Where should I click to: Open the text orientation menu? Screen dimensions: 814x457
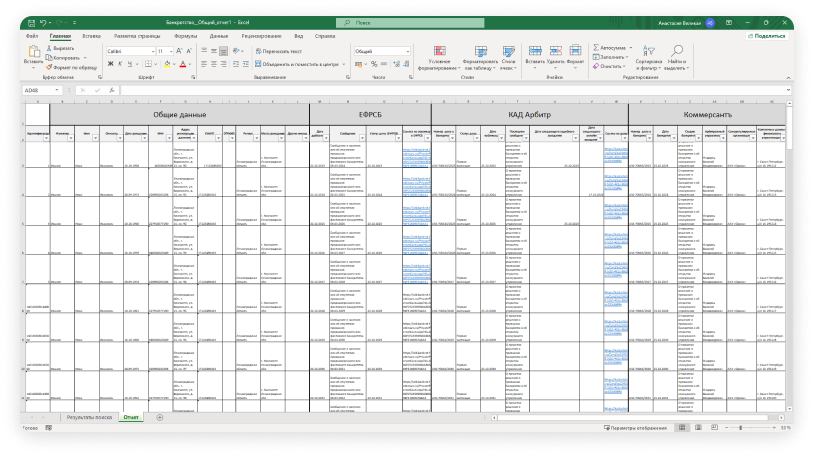point(238,51)
